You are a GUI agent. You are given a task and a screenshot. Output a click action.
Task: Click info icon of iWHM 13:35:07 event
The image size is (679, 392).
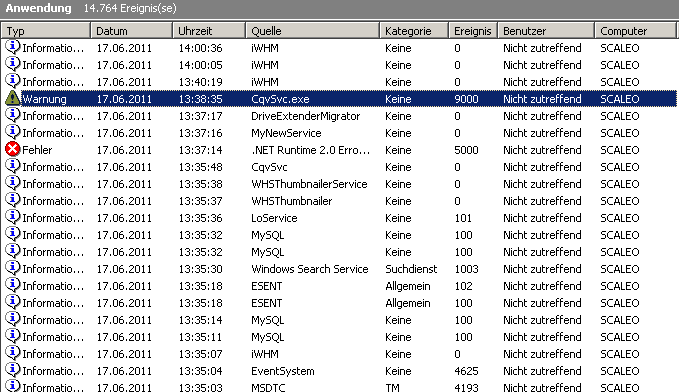pos(13,353)
